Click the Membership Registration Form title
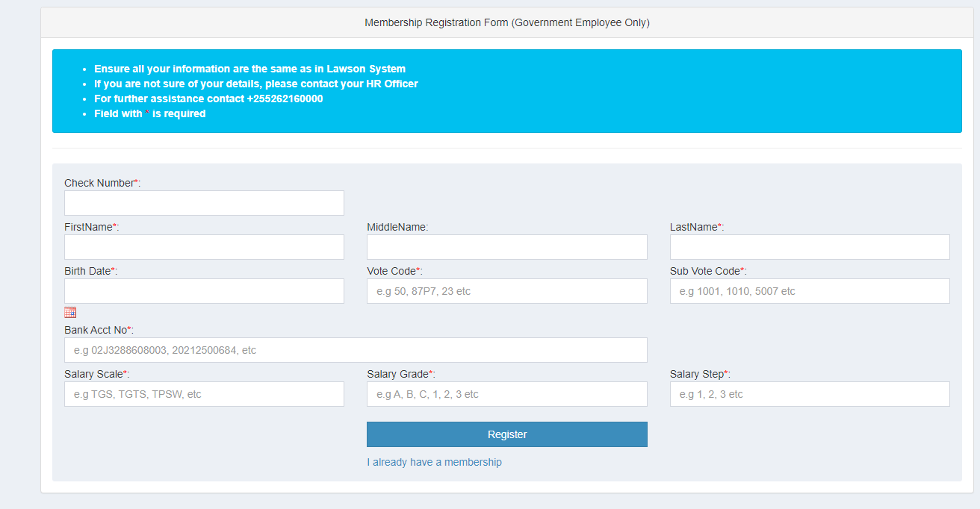 [507, 22]
